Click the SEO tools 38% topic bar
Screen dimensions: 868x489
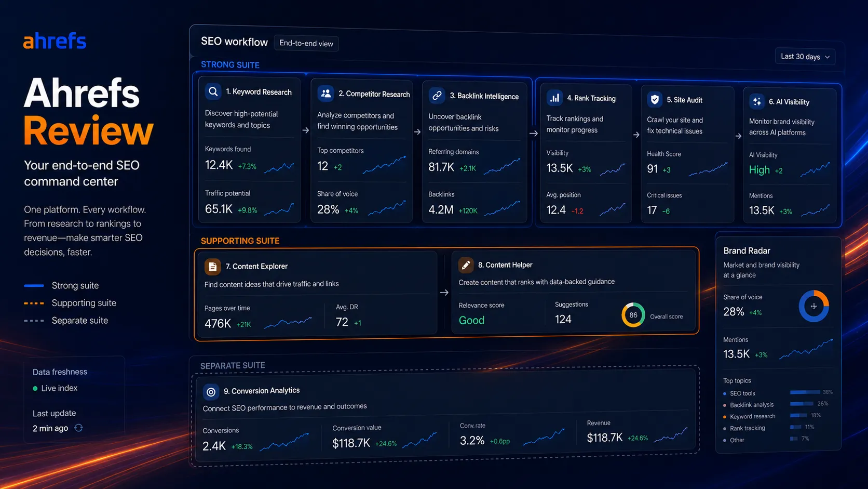coord(805,392)
